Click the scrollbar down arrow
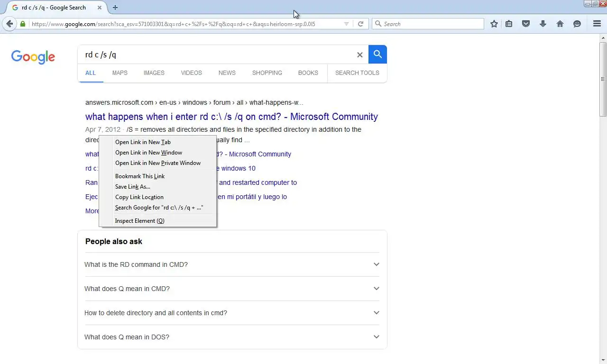Screen dimensions: 607x364 [603, 359]
